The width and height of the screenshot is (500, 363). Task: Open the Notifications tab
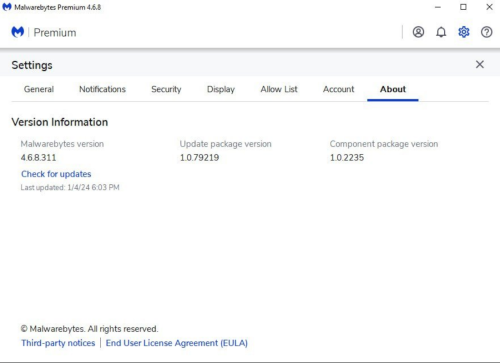pyautogui.click(x=102, y=89)
